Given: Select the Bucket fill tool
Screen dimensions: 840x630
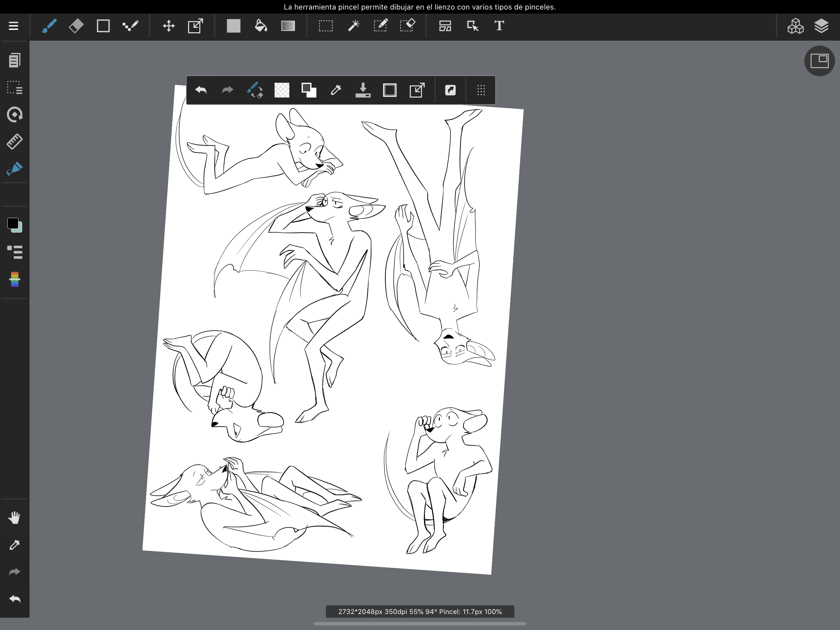Looking at the screenshot, I should point(261,26).
